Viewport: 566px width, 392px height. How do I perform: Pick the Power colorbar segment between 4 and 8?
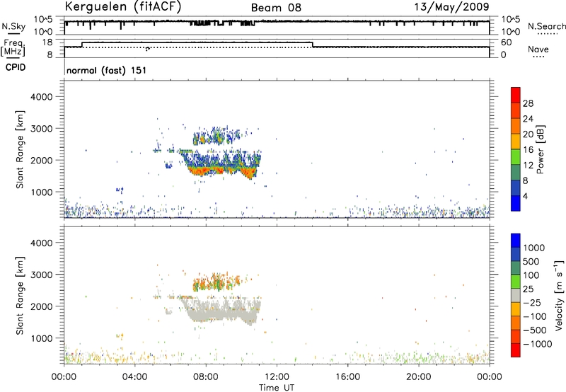[x=516, y=188]
